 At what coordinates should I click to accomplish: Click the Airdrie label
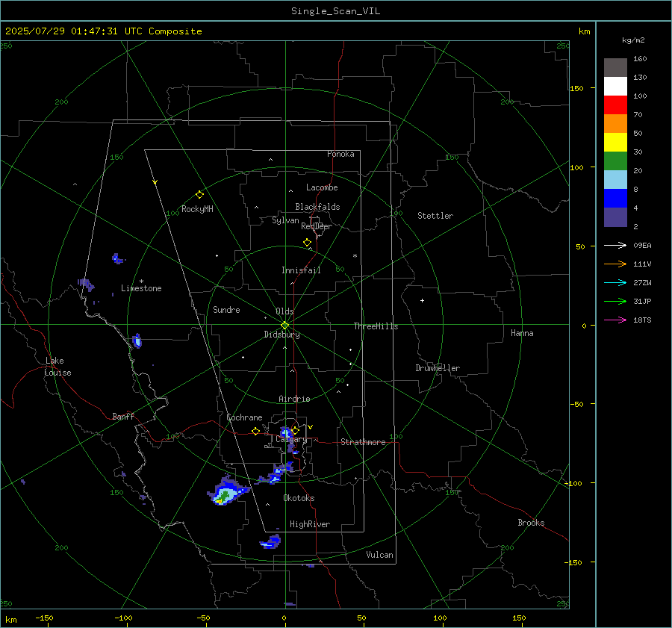294,399
